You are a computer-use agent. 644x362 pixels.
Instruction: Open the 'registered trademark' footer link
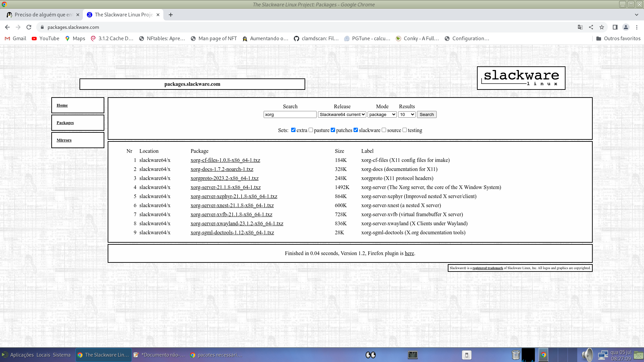(x=488, y=268)
